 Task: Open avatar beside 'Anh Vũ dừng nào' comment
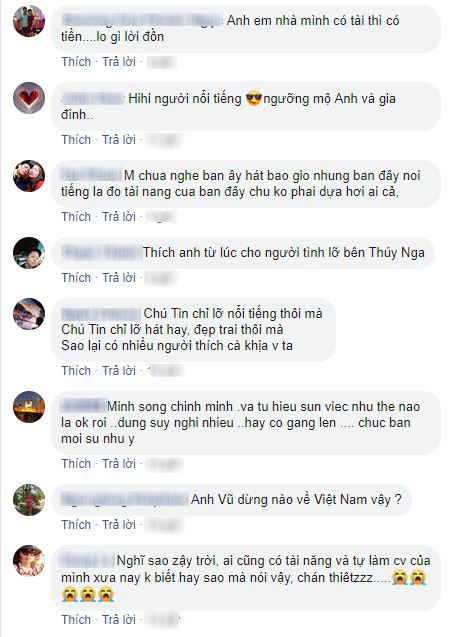pyautogui.click(x=29, y=500)
